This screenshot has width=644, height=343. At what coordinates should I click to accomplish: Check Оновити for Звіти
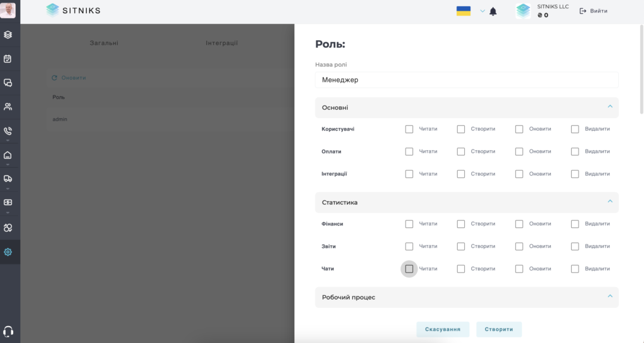tap(519, 246)
